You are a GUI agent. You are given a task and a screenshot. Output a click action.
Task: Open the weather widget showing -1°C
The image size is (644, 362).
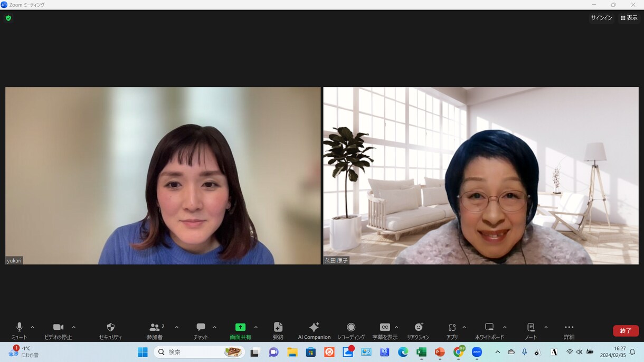24,352
